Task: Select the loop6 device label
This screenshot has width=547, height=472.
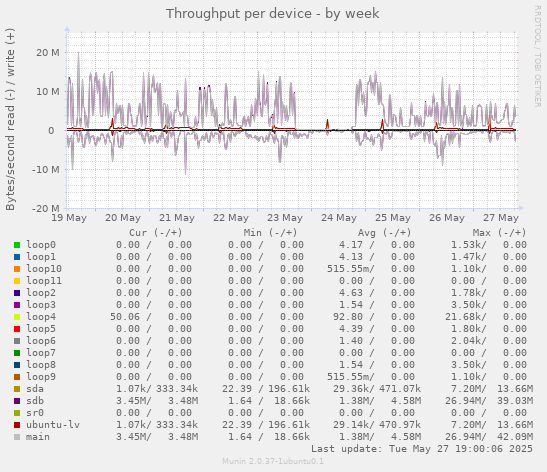Action: coord(41,340)
